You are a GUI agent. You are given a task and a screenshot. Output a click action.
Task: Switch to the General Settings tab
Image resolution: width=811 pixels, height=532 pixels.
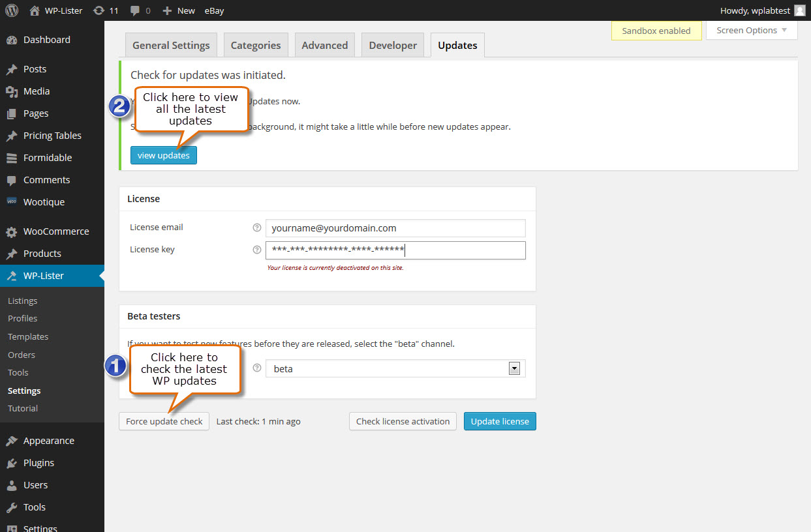[171, 45]
